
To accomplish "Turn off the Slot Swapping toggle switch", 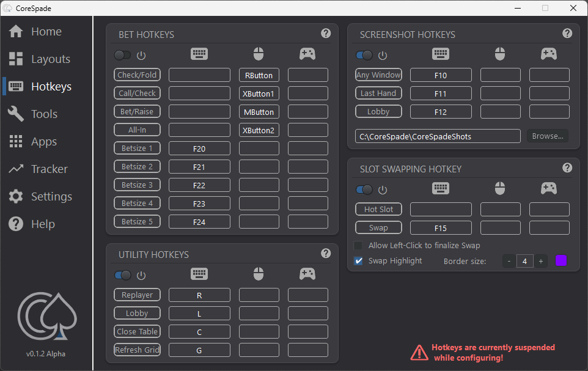I will (x=364, y=189).
